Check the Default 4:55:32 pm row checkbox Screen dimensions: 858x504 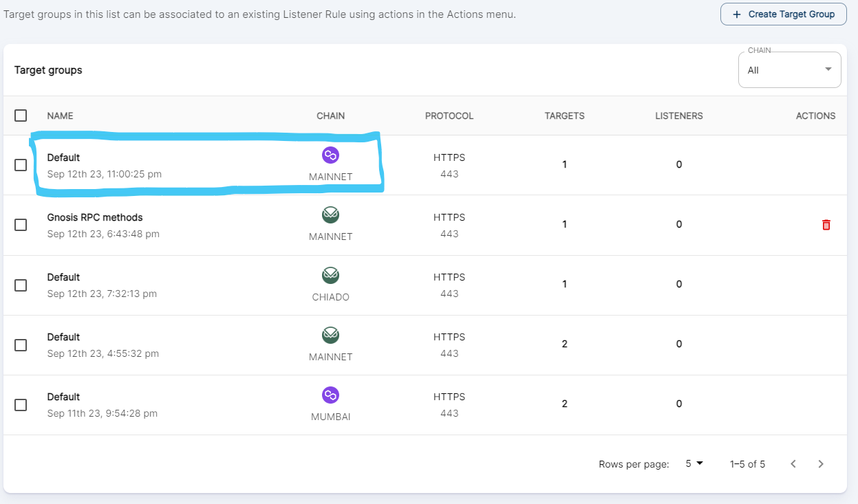tap(21, 344)
